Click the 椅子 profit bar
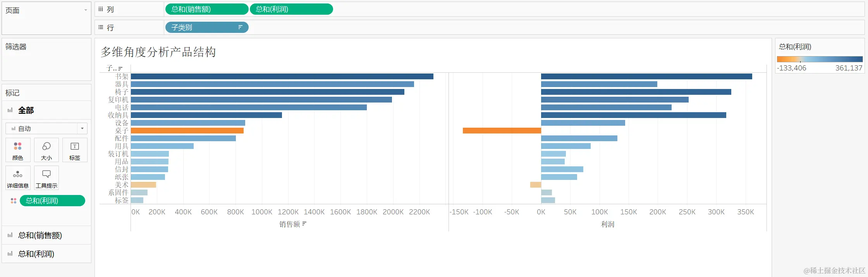 click(x=636, y=92)
